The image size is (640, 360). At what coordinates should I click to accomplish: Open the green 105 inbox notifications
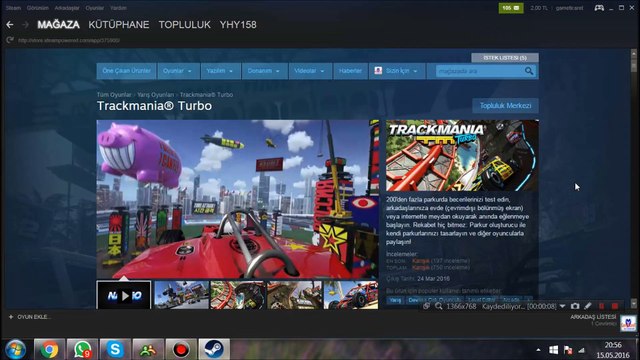pos(511,8)
